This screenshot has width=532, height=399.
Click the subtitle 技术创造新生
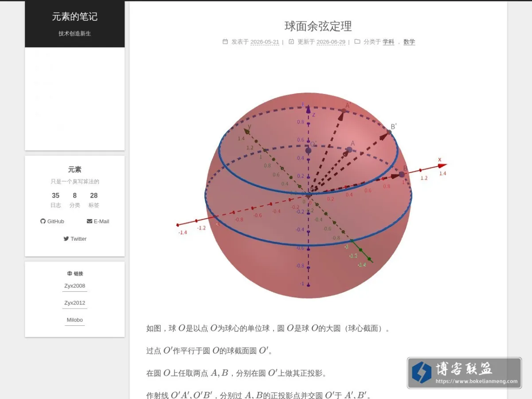pos(74,34)
